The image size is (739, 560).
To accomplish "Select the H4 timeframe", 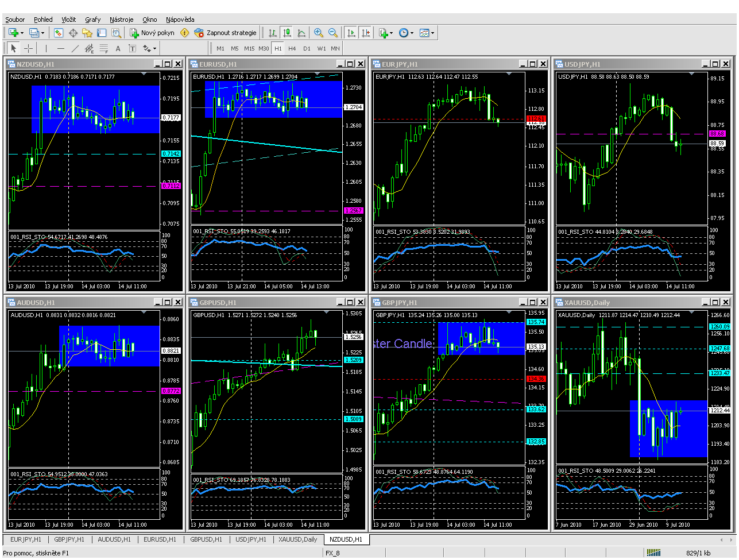I will [292, 49].
